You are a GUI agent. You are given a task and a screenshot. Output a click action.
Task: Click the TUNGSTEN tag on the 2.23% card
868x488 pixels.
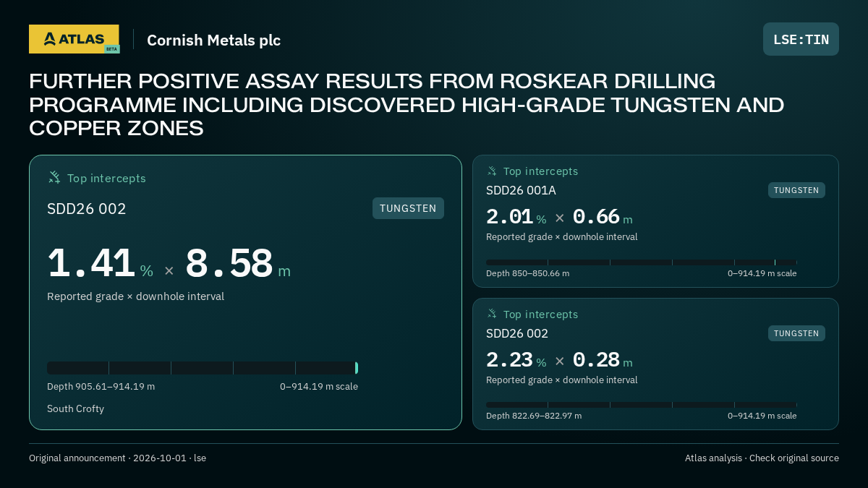tap(796, 333)
